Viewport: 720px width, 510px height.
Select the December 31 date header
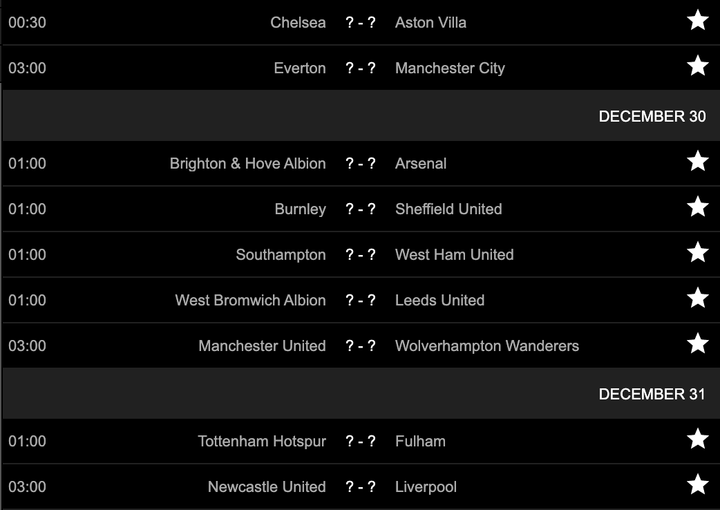(x=652, y=394)
